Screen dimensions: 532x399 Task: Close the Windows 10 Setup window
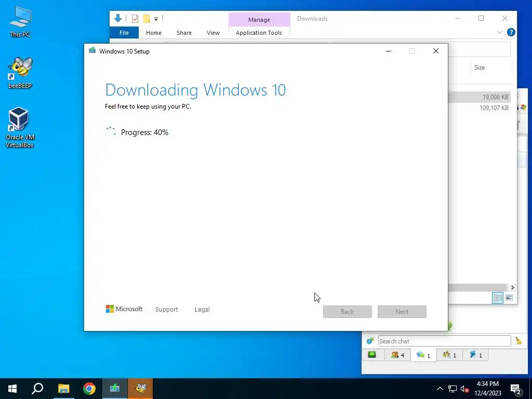tap(436, 51)
